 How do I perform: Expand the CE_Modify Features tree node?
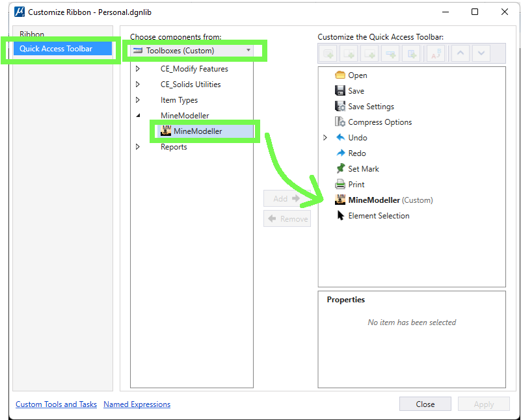pos(137,68)
